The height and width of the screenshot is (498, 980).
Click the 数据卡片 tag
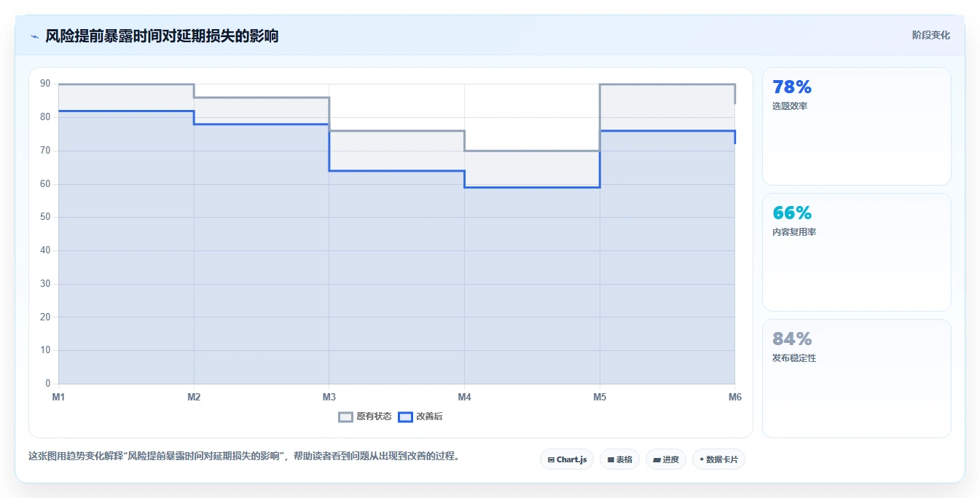718,459
